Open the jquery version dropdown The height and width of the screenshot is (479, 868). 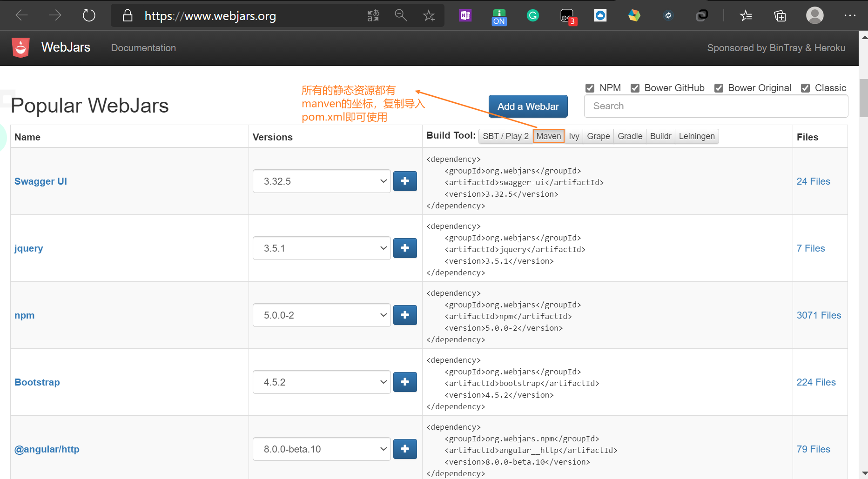(x=322, y=248)
